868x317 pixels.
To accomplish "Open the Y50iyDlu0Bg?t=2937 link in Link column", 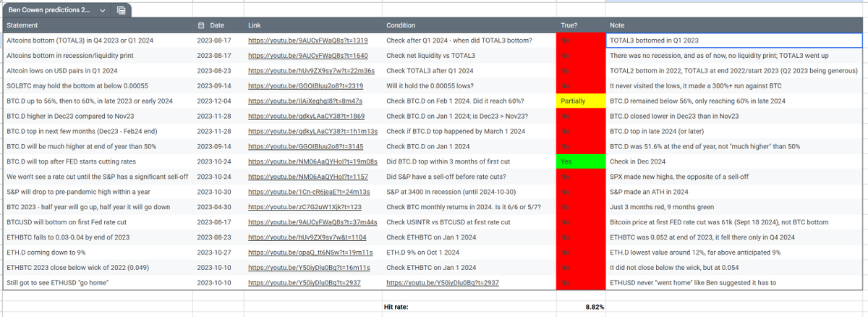I will click(x=305, y=284).
